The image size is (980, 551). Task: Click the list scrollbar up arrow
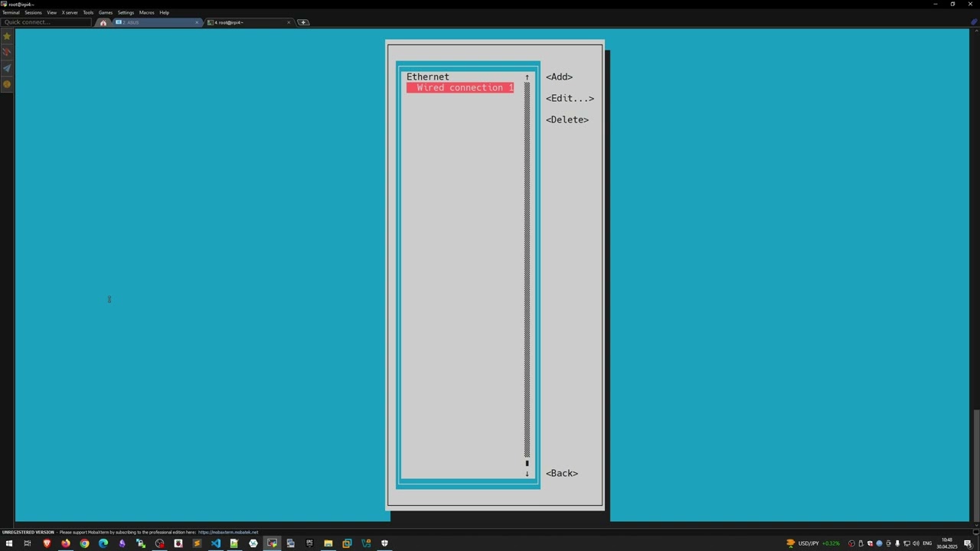point(527,77)
